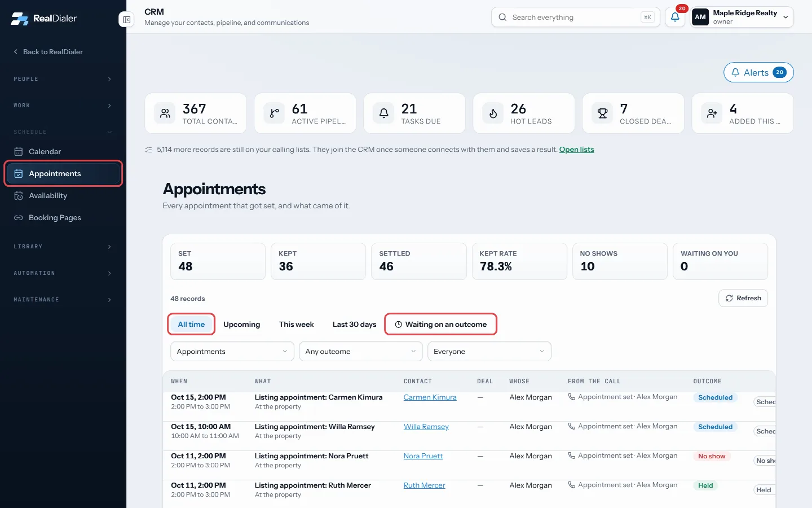This screenshot has width=812, height=508.
Task: Click the flame icon on Hot Leads card
Action: (x=493, y=113)
